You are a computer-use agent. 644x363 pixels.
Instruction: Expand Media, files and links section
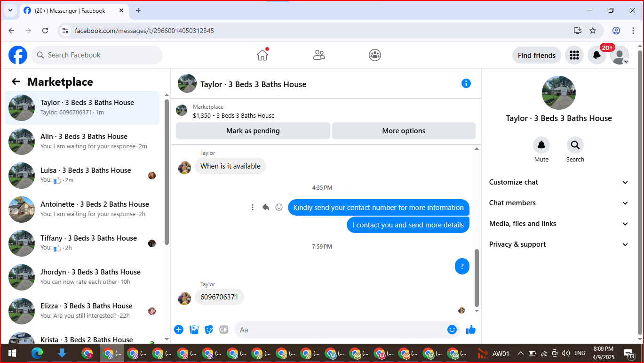[559, 224]
